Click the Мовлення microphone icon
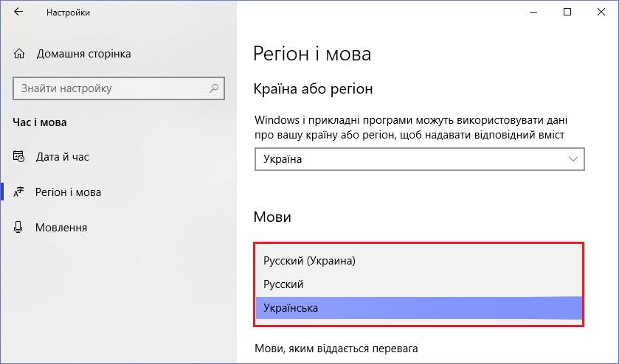The width and height of the screenshot is (619, 364). pos(18,227)
